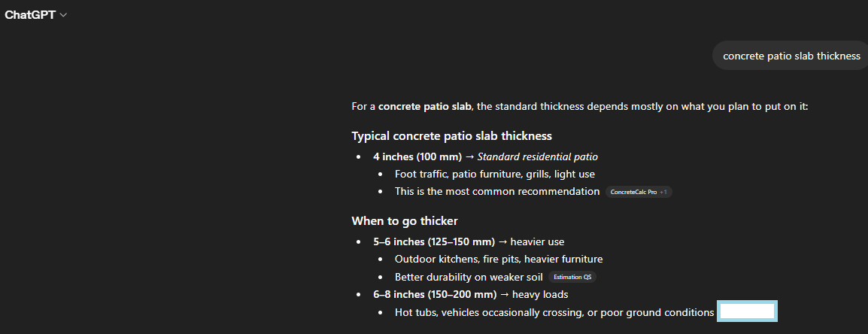Open the ChatGPT model selector title
This screenshot has height=334, width=868.
point(30,16)
